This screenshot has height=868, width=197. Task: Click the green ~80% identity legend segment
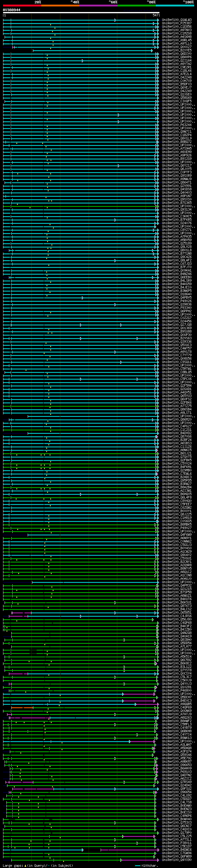(136, 6)
